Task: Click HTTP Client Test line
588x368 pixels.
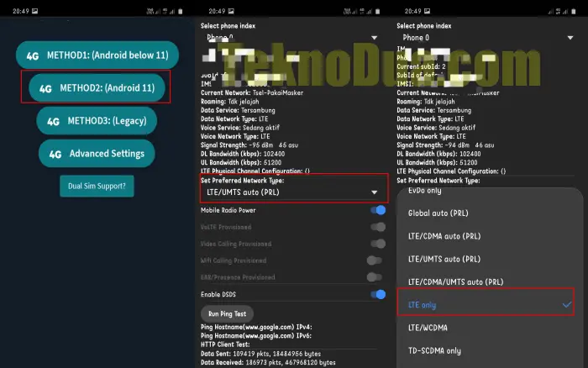Action: coord(225,344)
